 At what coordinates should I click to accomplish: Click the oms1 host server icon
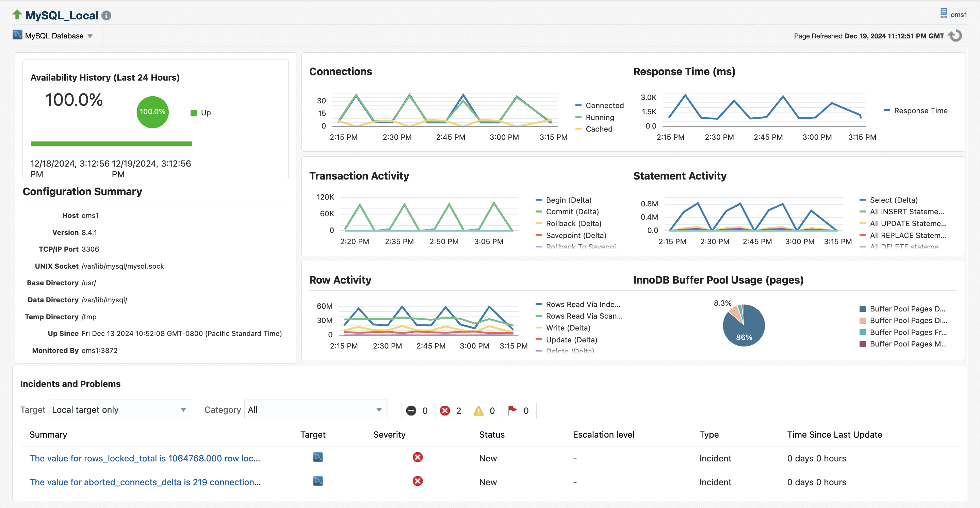pyautogui.click(x=944, y=14)
